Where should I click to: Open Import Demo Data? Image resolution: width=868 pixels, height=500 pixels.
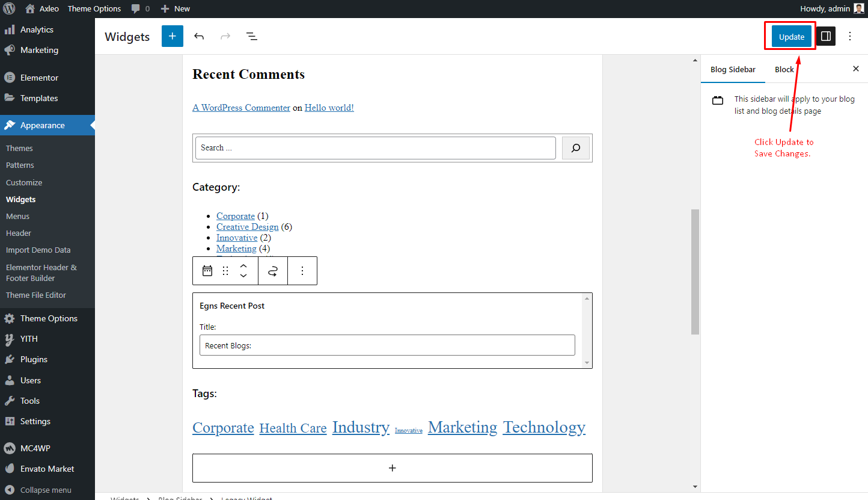click(x=38, y=250)
